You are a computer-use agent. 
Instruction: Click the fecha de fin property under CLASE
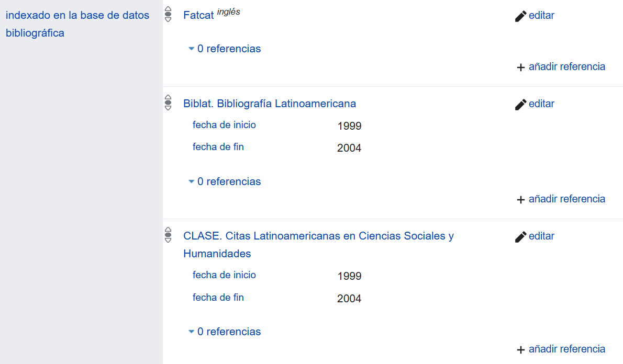218,297
